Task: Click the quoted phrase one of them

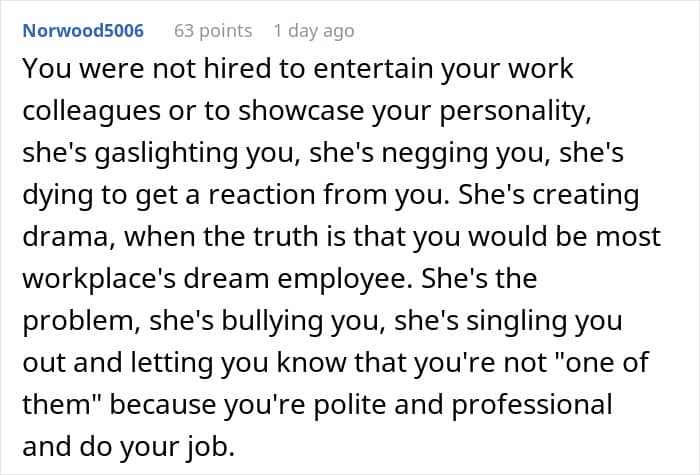Action: click(x=336, y=383)
